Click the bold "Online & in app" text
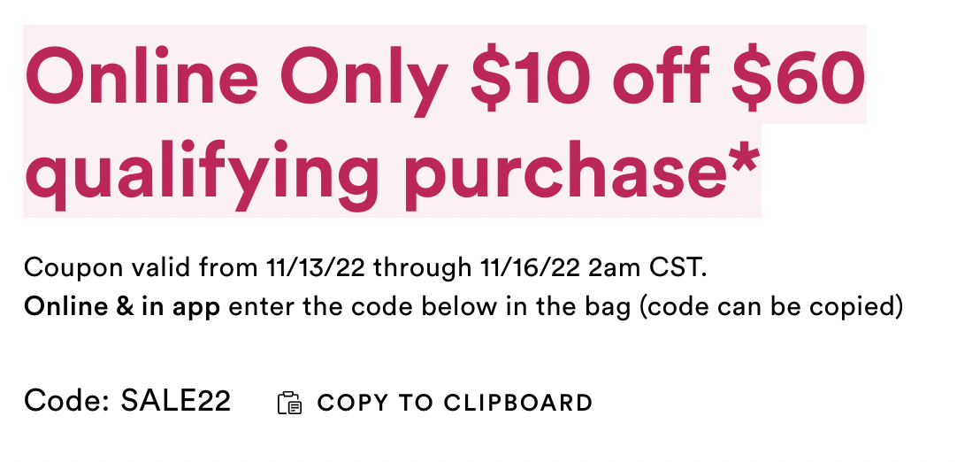980x462 pixels. tap(122, 307)
